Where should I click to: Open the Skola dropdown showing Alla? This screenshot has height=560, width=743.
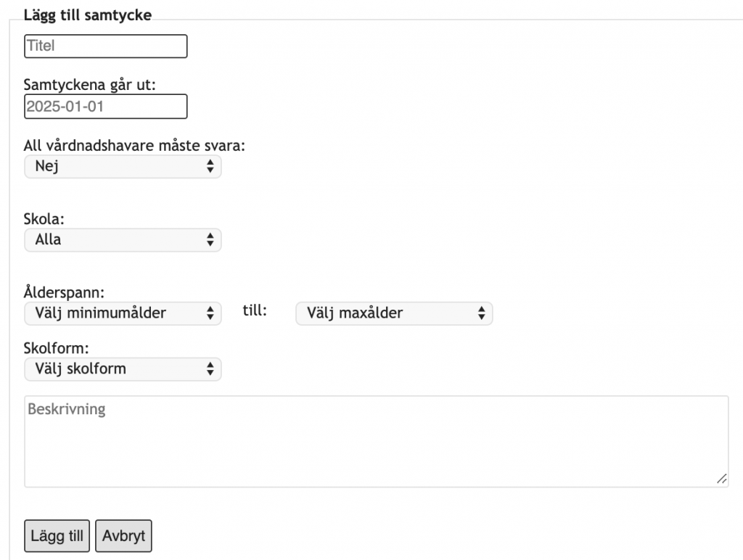[123, 239]
